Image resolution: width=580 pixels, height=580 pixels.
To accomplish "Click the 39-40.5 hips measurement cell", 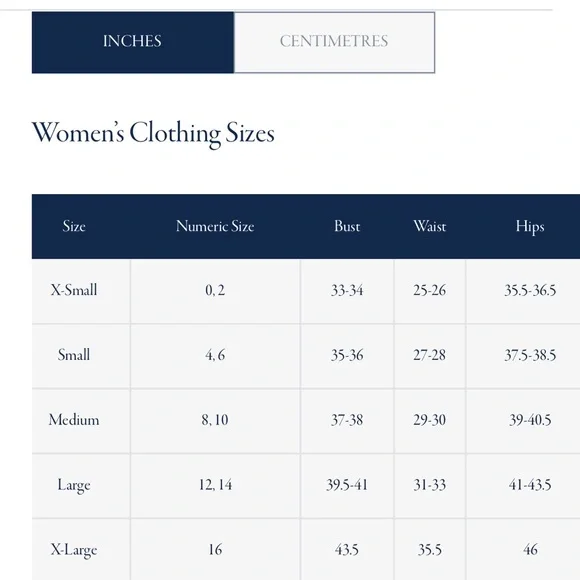I will (530, 420).
